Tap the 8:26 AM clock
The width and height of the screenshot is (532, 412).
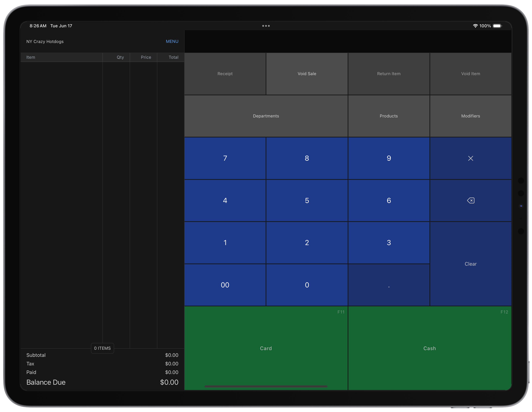coord(38,26)
